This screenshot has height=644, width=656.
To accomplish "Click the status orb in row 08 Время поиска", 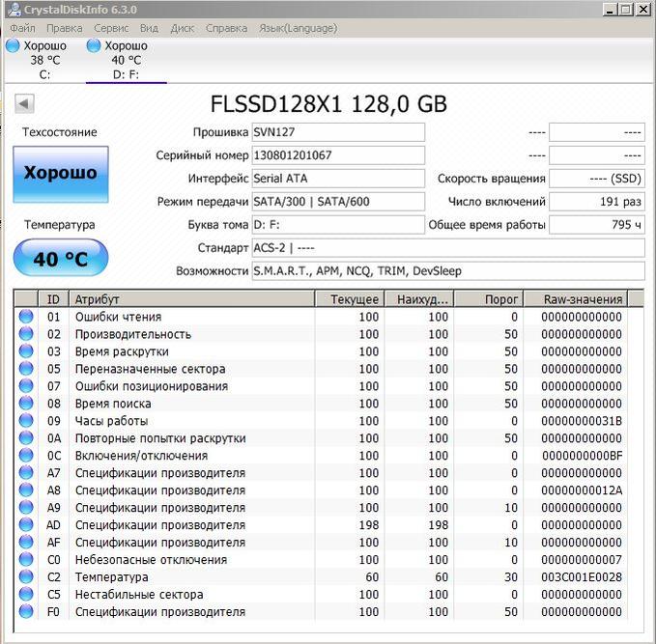I will pyautogui.click(x=26, y=404).
